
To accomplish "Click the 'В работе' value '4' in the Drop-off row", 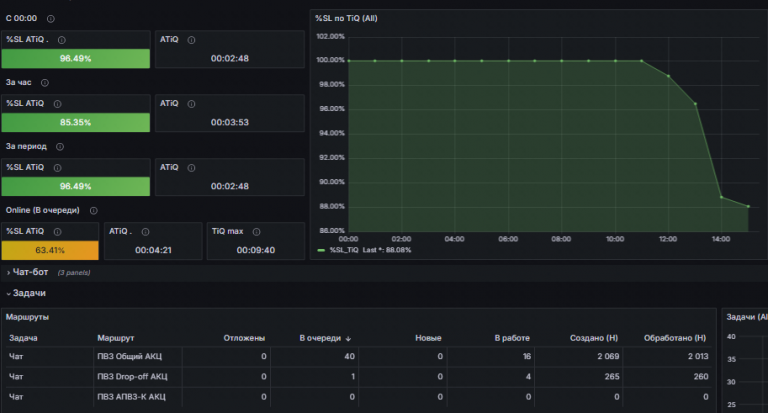I will tap(528, 376).
